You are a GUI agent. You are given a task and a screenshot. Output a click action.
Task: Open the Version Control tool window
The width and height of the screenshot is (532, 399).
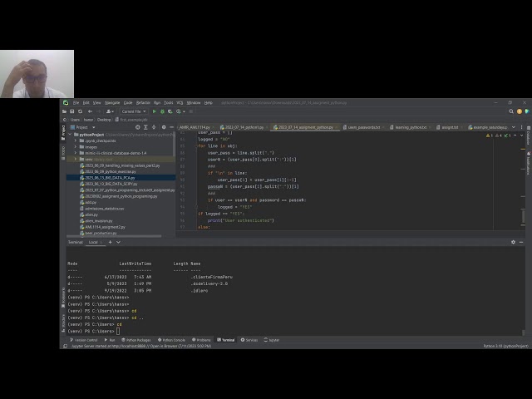pyautogui.click(x=83, y=340)
